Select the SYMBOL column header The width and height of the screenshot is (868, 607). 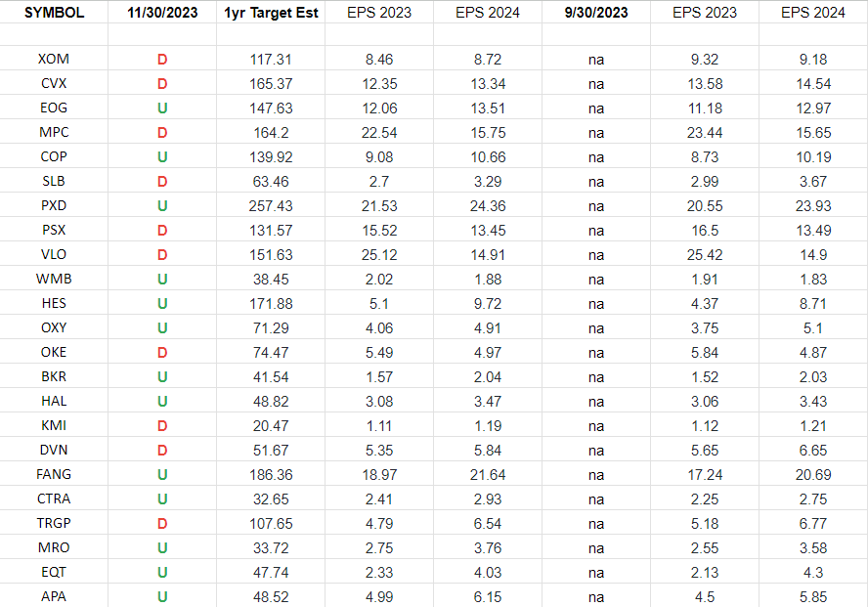tap(55, 13)
